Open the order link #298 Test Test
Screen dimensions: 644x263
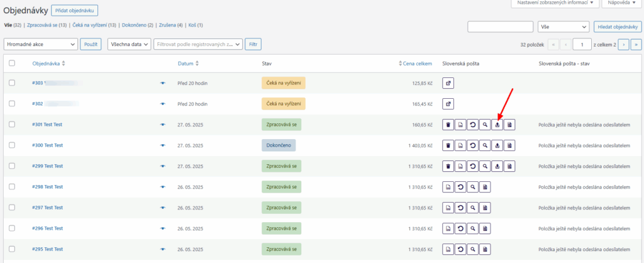pos(47,187)
